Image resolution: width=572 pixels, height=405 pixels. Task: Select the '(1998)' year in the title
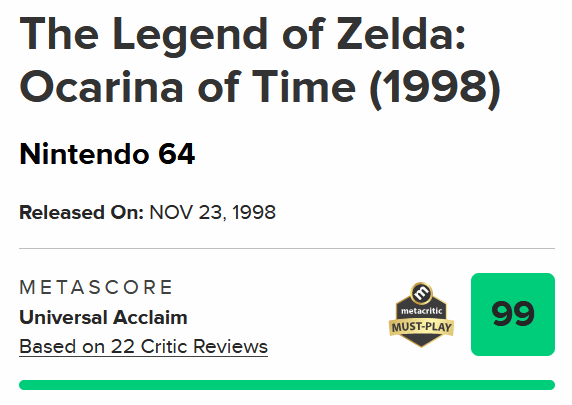tap(435, 89)
